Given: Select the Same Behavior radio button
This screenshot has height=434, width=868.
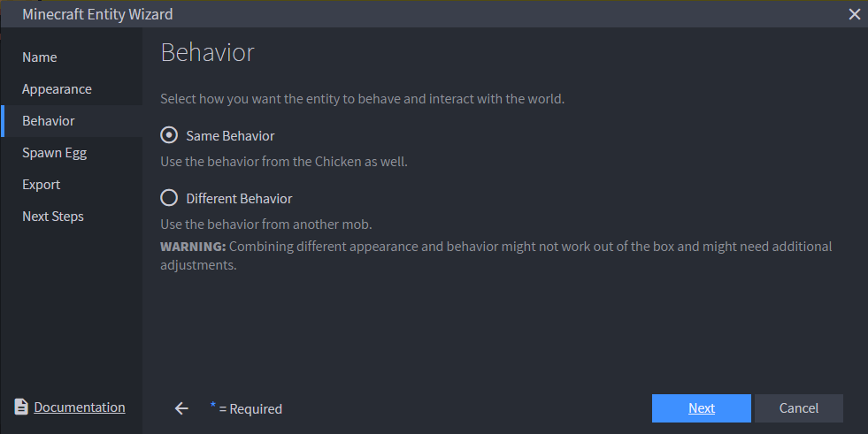Looking at the screenshot, I should [169, 135].
